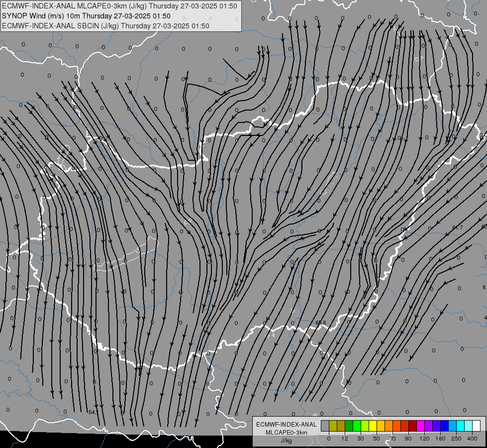Select the pure yellow legend swatch
487x448 pixels.
(373, 426)
